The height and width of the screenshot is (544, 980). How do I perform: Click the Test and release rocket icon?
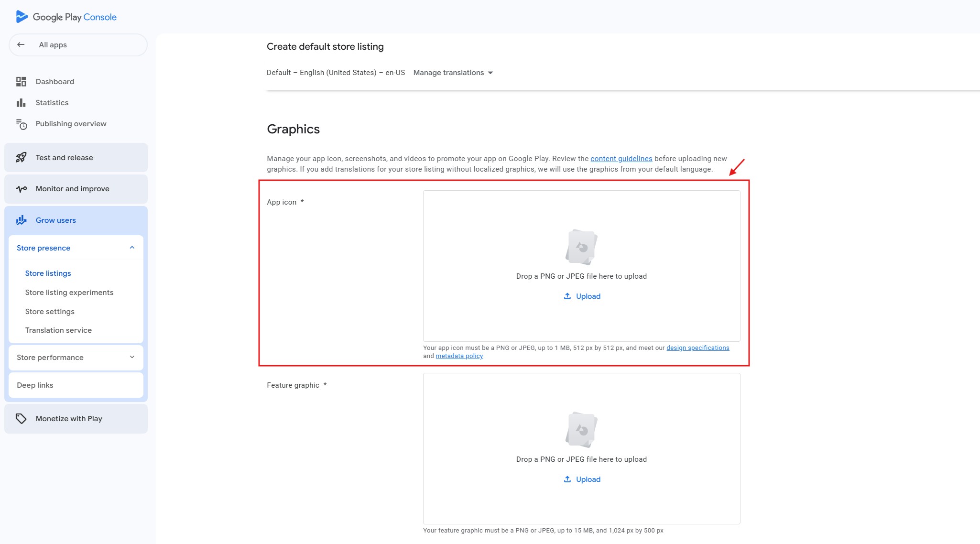click(x=21, y=158)
